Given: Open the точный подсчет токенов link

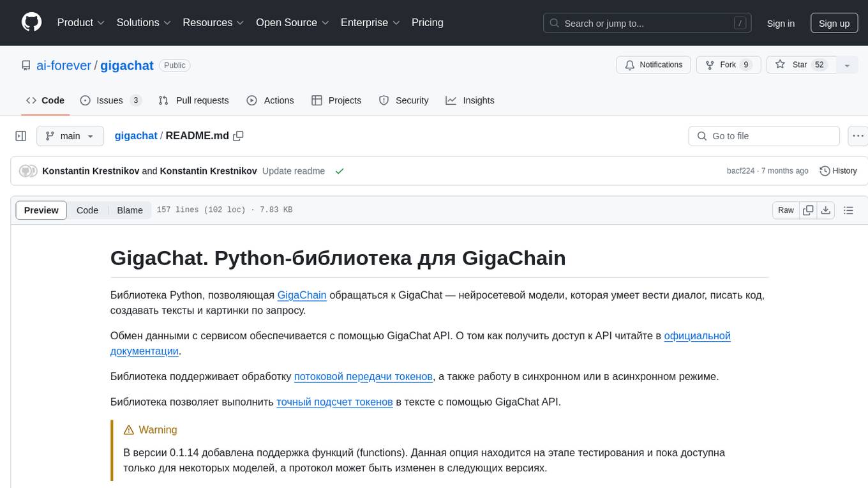Looking at the screenshot, I should click(334, 402).
